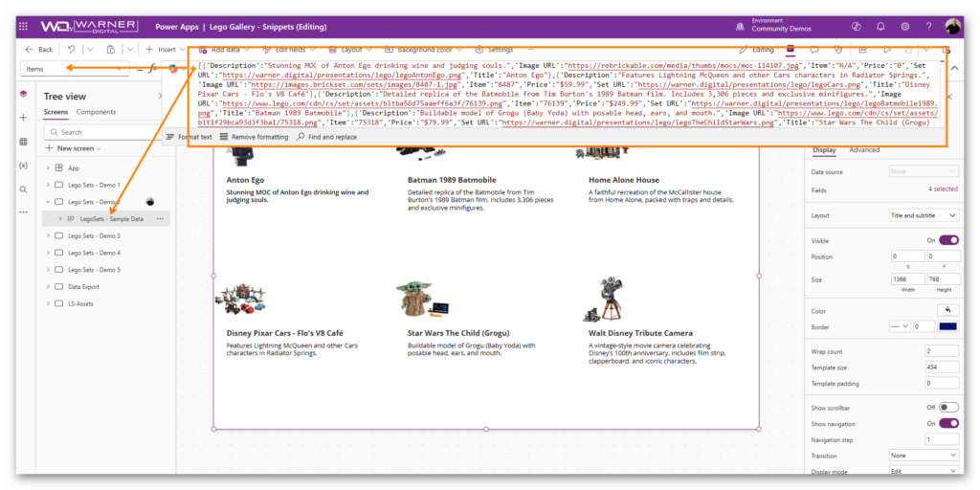980x490 pixels.
Task: Click the Environment globe icon
Action: click(x=741, y=27)
